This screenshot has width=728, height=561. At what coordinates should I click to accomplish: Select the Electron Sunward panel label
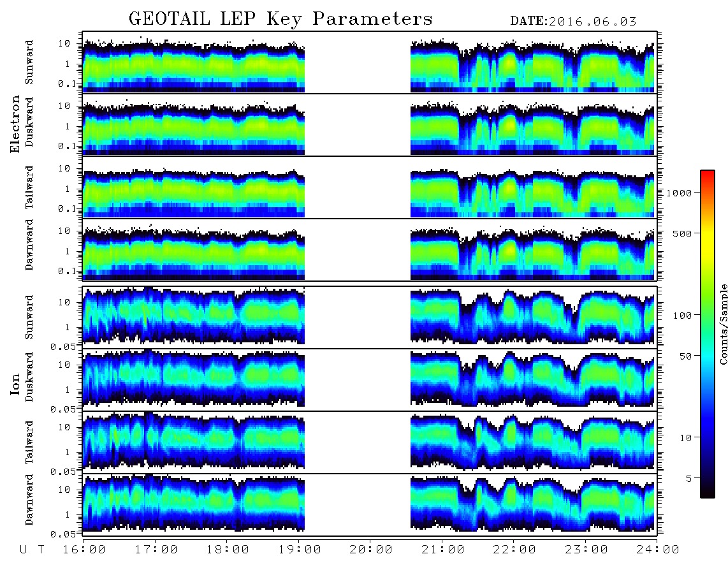29,62
